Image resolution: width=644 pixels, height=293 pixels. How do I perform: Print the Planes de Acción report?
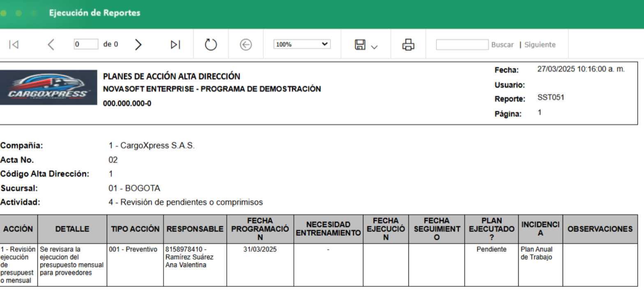(408, 44)
